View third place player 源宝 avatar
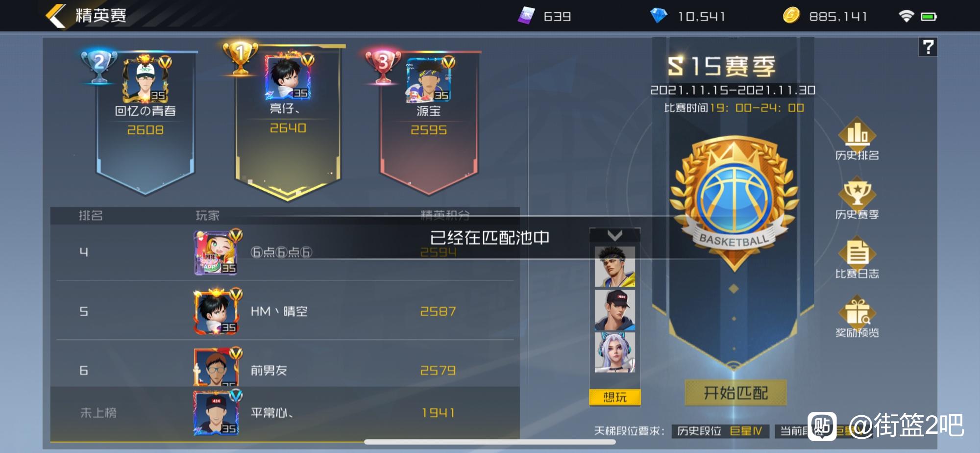 (x=428, y=80)
